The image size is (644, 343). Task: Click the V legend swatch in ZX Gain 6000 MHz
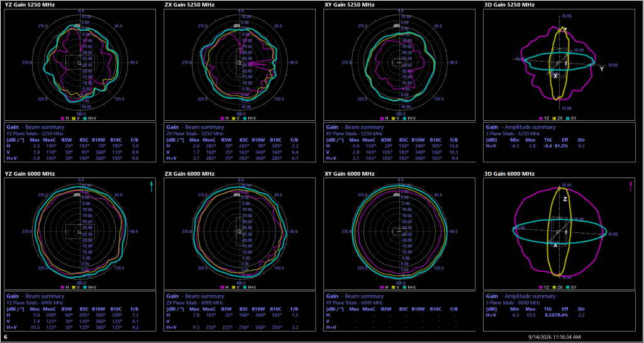(x=235, y=287)
